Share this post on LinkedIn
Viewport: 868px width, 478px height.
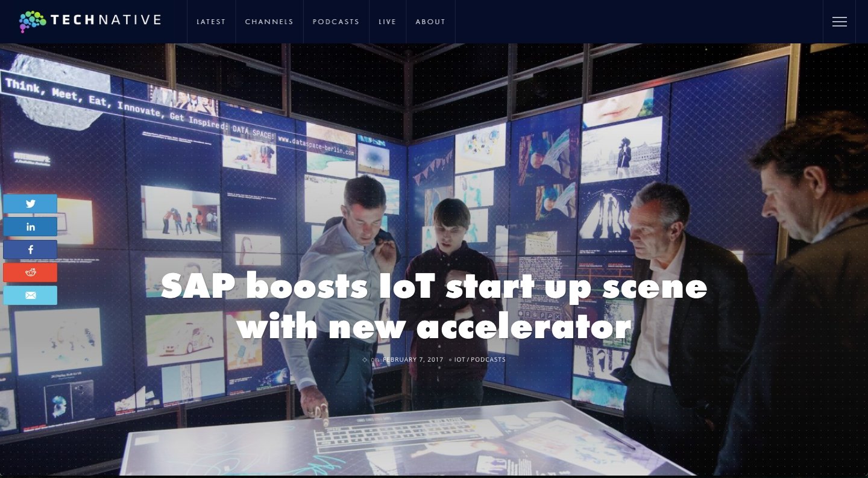pyautogui.click(x=30, y=227)
